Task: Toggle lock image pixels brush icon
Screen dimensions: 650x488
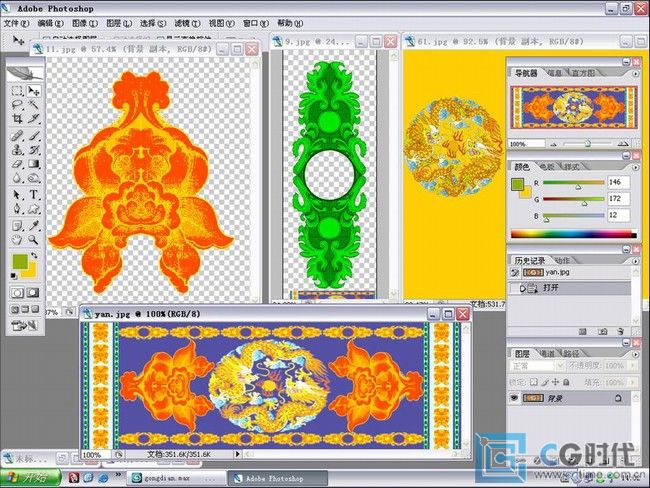Action: coord(545,382)
